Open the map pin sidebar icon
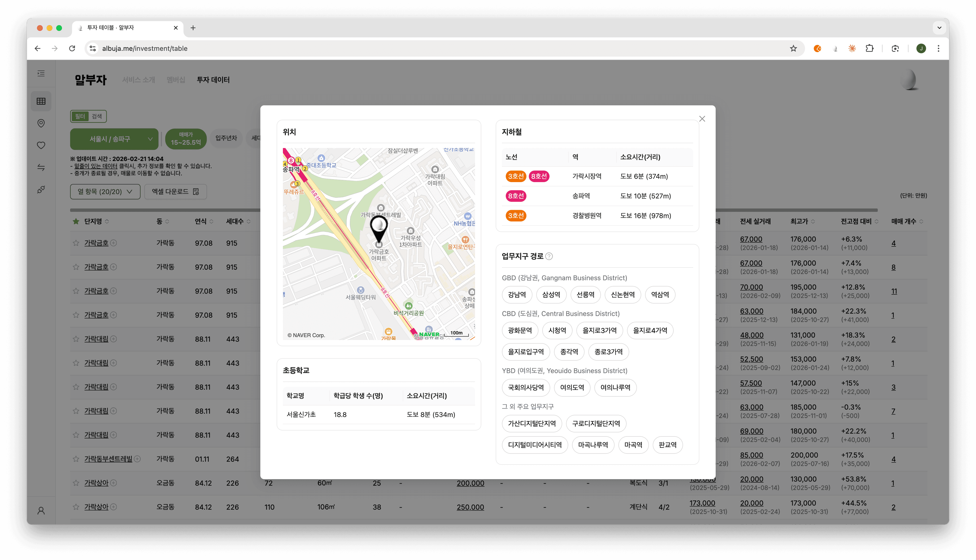This screenshot has height=560, width=976. coord(41,123)
